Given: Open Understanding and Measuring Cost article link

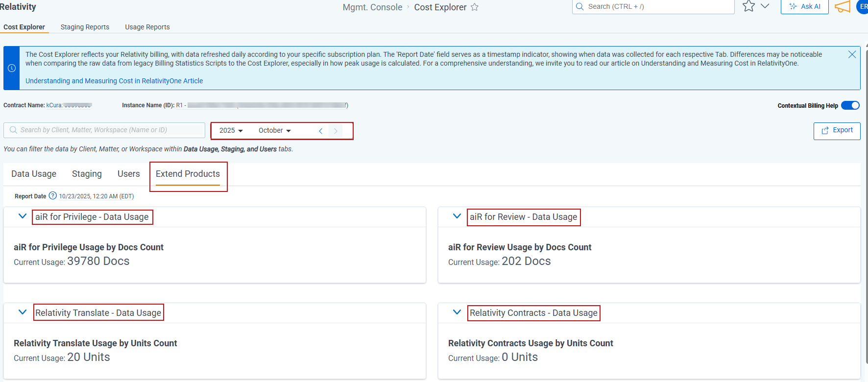Looking at the screenshot, I should click(114, 81).
